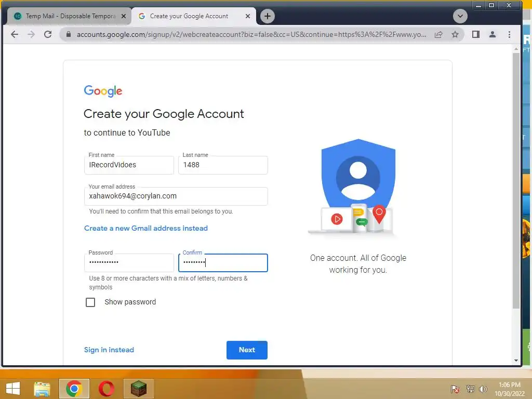Click the Next button
This screenshot has height=399, width=532.
[247, 350]
